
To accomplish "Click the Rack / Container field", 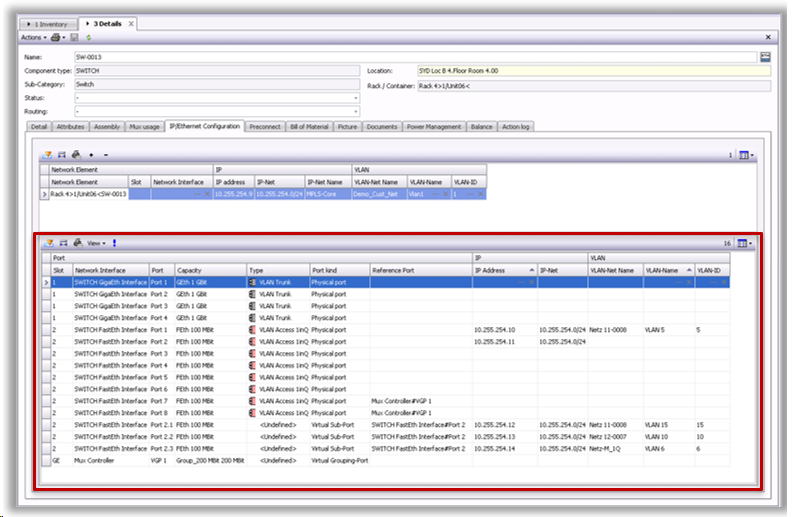I will 594,86.
